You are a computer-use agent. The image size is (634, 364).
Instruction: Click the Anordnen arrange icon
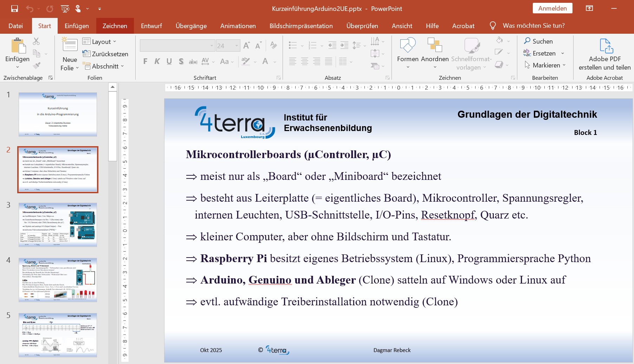pos(435,46)
